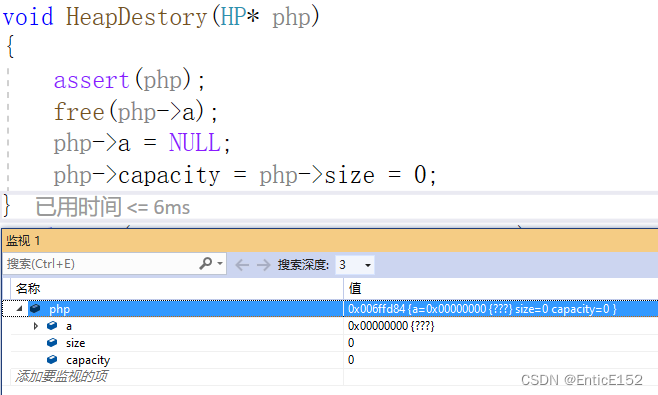The height and width of the screenshot is (395, 658).
Task: Click the free(php->a) code line
Action: click(136, 112)
